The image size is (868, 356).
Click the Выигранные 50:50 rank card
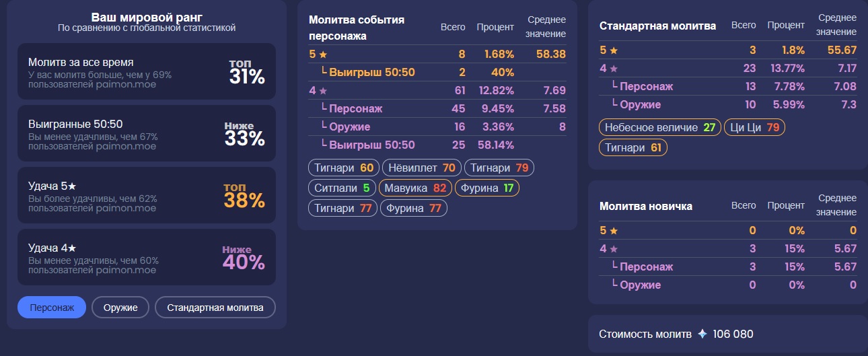click(x=147, y=133)
